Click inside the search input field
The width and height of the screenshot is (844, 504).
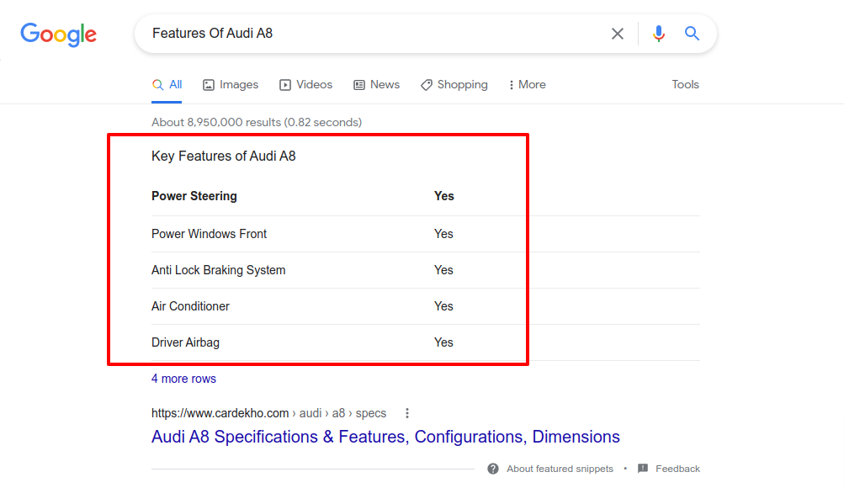pos(379,33)
